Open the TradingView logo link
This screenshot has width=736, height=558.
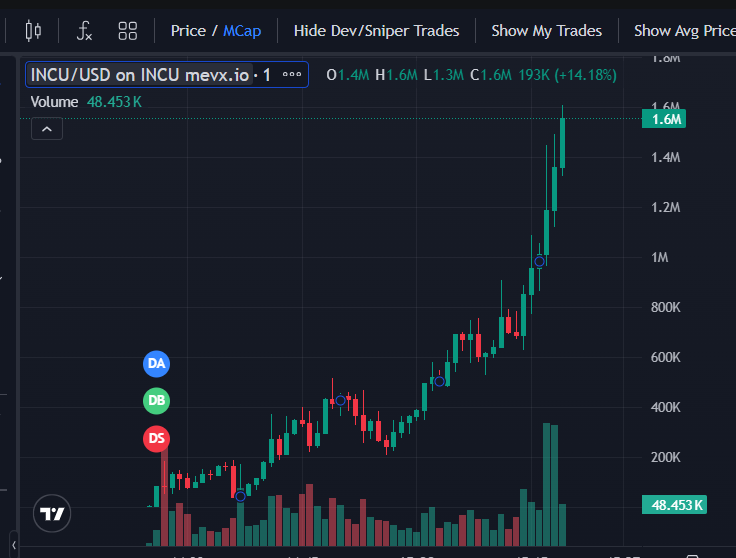tap(52, 513)
